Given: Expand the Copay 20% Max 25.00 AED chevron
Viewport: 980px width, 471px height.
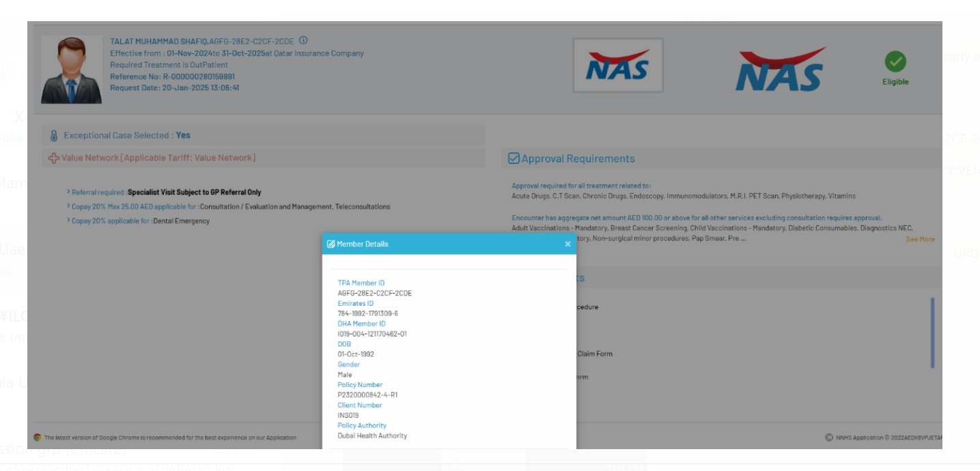Looking at the screenshot, I should (x=68, y=206).
